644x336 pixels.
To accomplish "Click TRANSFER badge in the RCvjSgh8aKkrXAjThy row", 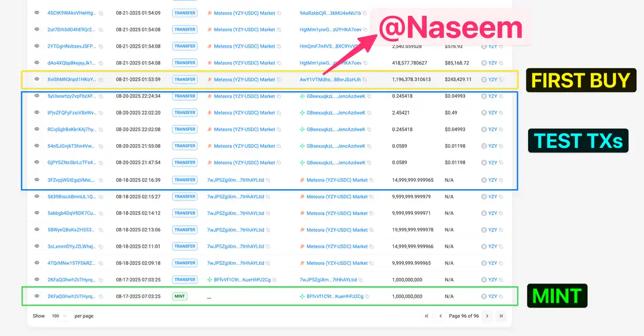I will [185, 130].
